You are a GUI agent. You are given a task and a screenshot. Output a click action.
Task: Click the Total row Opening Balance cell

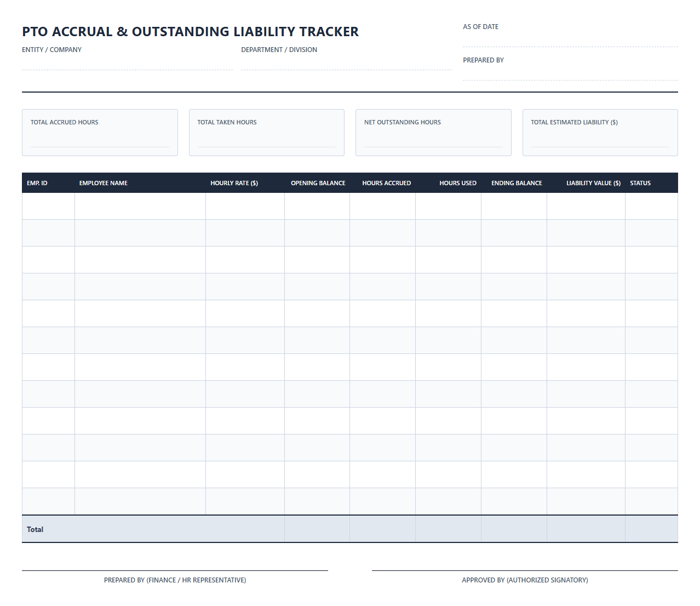click(x=317, y=529)
